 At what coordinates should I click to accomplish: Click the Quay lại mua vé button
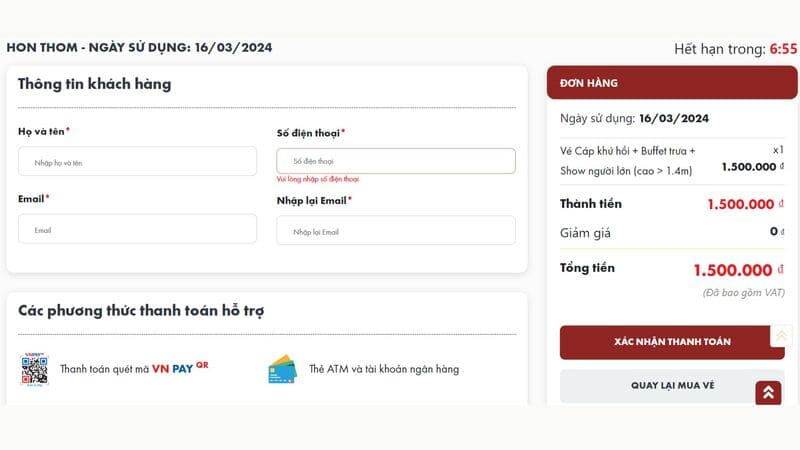672,386
